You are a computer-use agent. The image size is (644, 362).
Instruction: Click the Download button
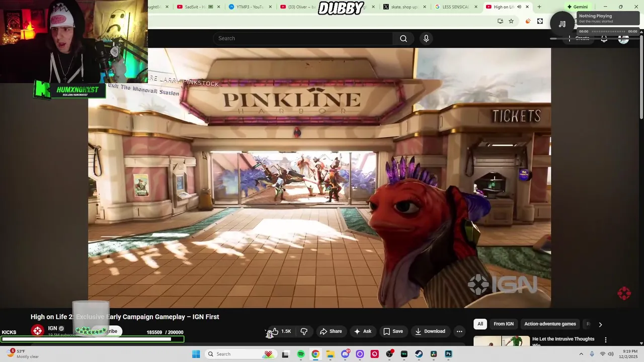(430, 331)
